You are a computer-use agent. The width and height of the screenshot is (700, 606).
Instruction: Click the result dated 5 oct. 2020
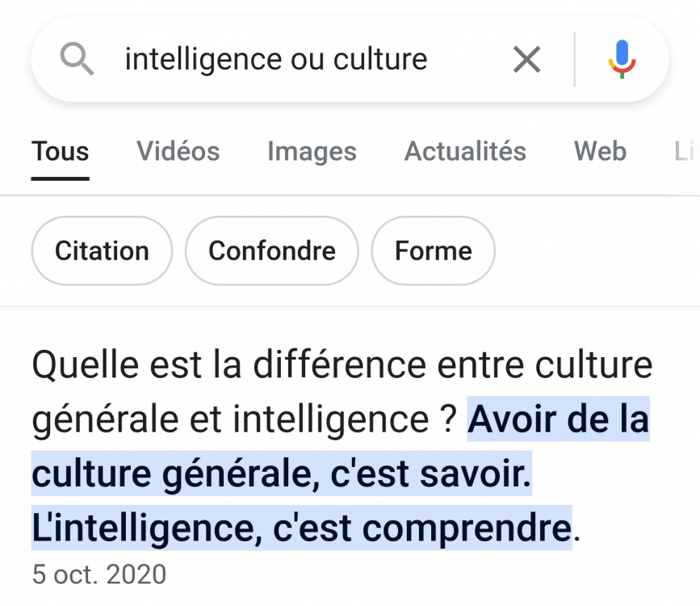tap(99, 574)
